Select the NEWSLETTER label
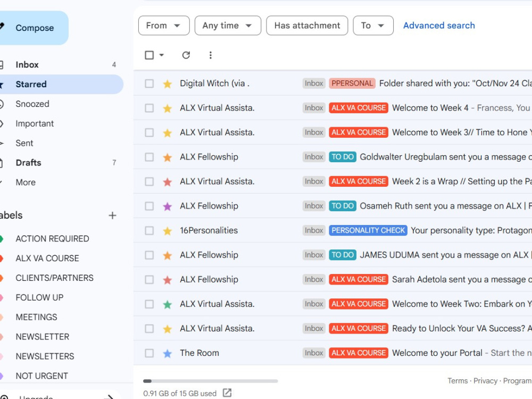 tap(43, 337)
